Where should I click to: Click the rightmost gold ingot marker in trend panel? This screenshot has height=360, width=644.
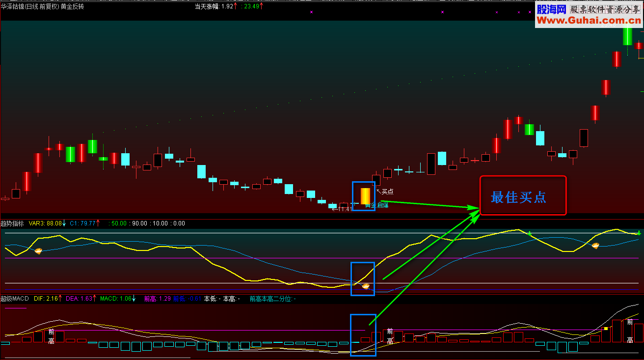pos(595,246)
